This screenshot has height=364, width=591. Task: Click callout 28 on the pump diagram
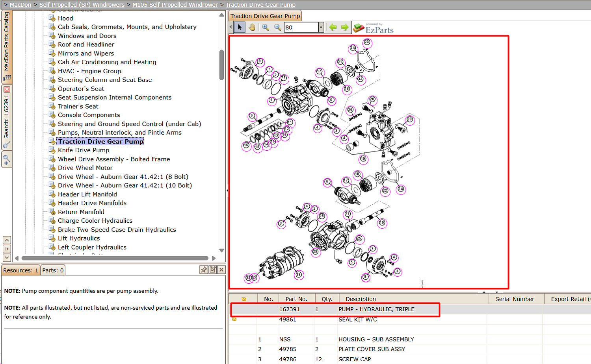point(299,275)
